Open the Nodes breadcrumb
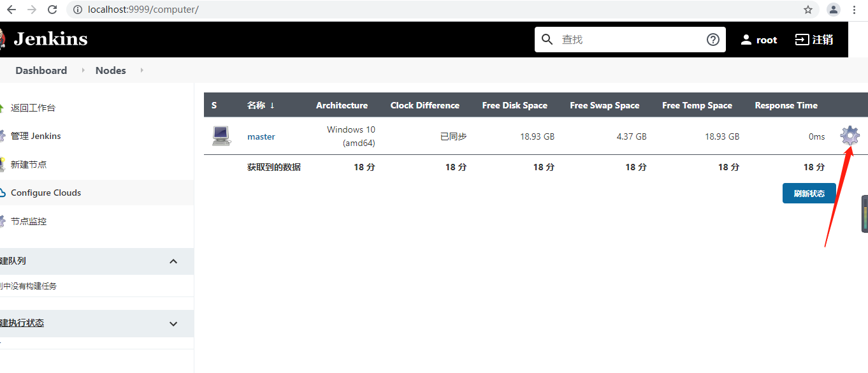Image resolution: width=868 pixels, height=373 pixels. (111, 70)
